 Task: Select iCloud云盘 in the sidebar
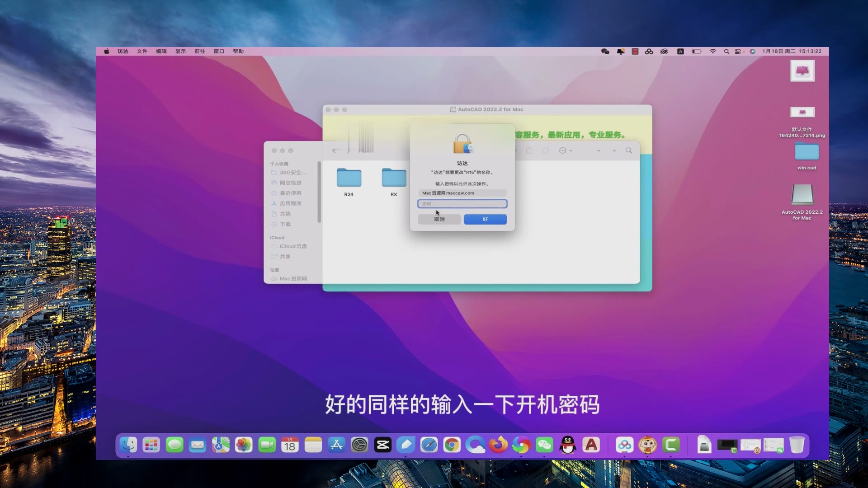[x=292, y=246]
